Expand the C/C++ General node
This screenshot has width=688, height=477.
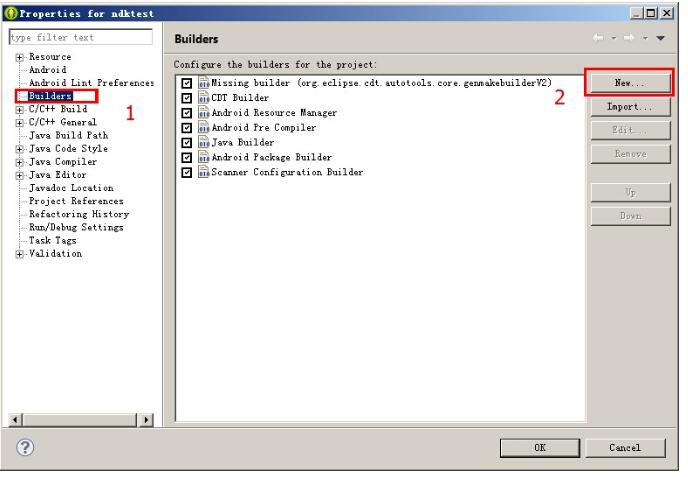(x=19, y=123)
